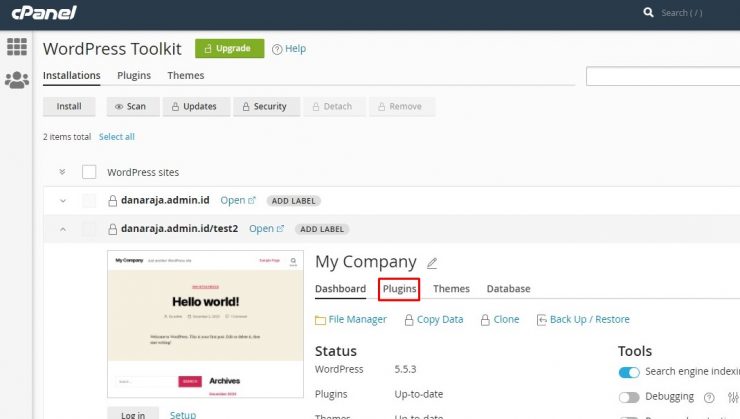This screenshot has width=740, height=419.
Task: Click the installations filter input box
Action: point(663,76)
